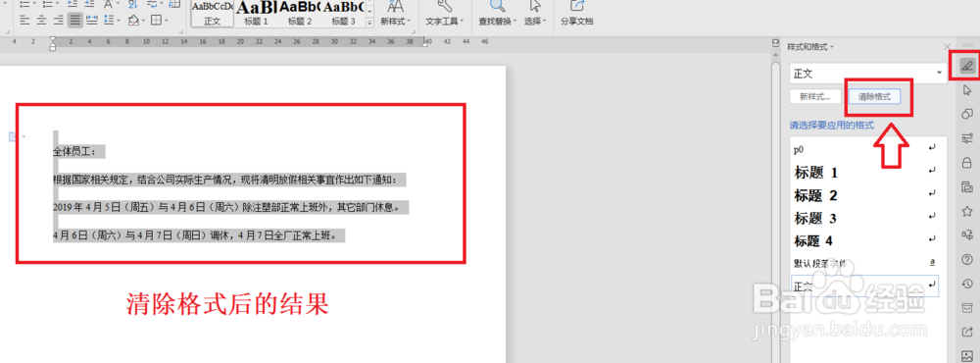The width and height of the screenshot is (980, 363).
Task: Expand the full style gallery
Action: click(x=369, y=23)
